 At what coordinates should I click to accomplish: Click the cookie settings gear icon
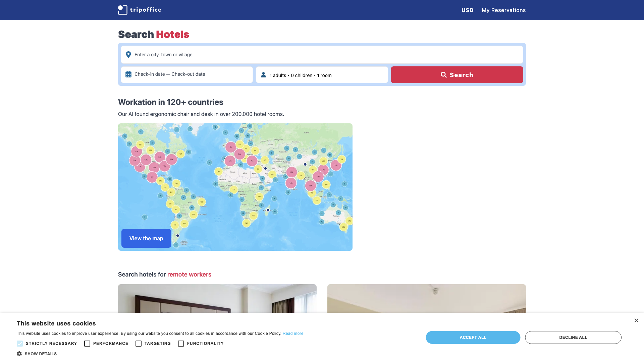pos(19,354)
